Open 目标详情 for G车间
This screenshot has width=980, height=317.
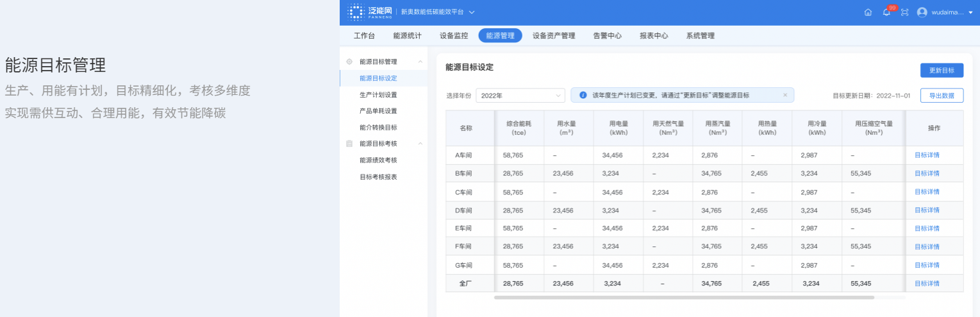click(927, 265)
